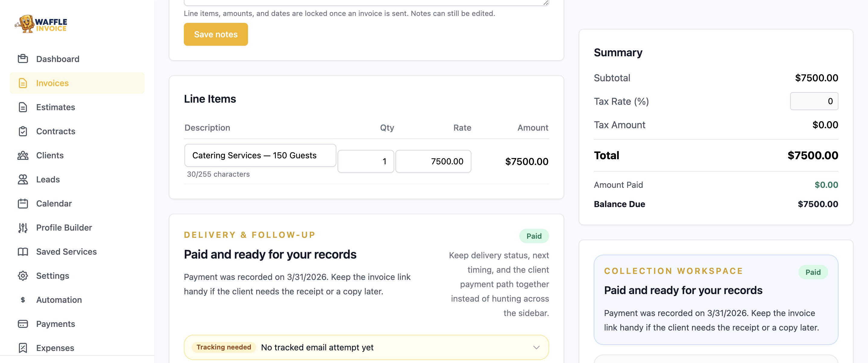Click the line item Amount $7500.00
Image resolution: width=868 pixels, height=363 pixels.
pos(527,161)
